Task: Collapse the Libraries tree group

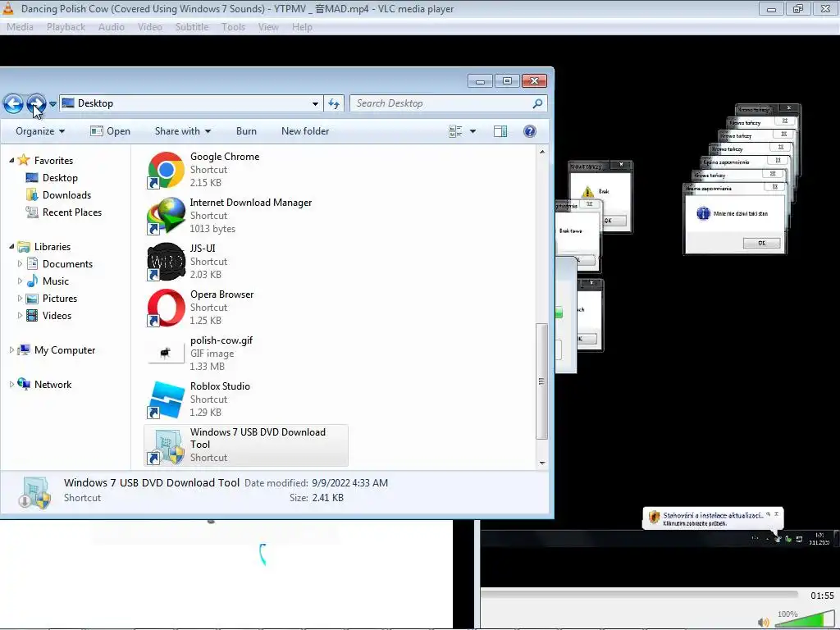Action: (x=11, y=246)
